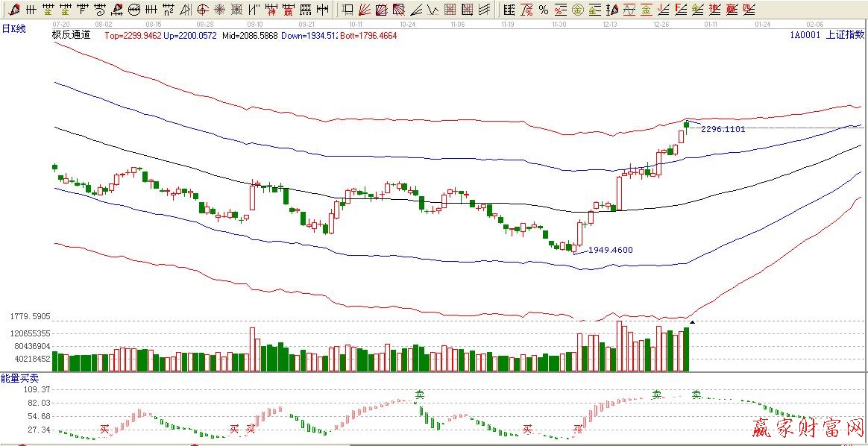Click the 2296.1101 high price annotation

[723, 129]
